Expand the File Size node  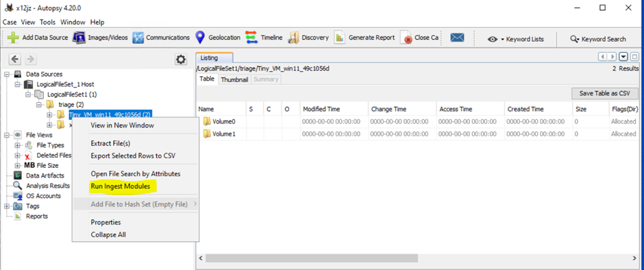[x=18, y=165]
